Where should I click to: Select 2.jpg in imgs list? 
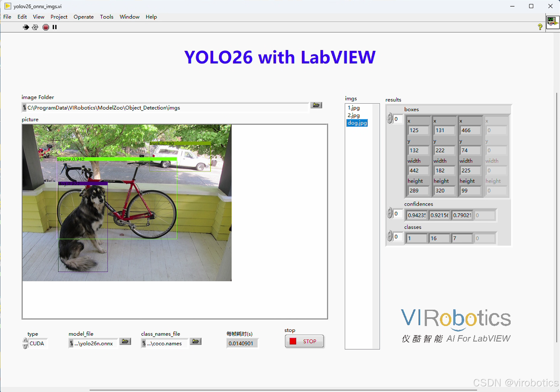[x=354, y=115]
